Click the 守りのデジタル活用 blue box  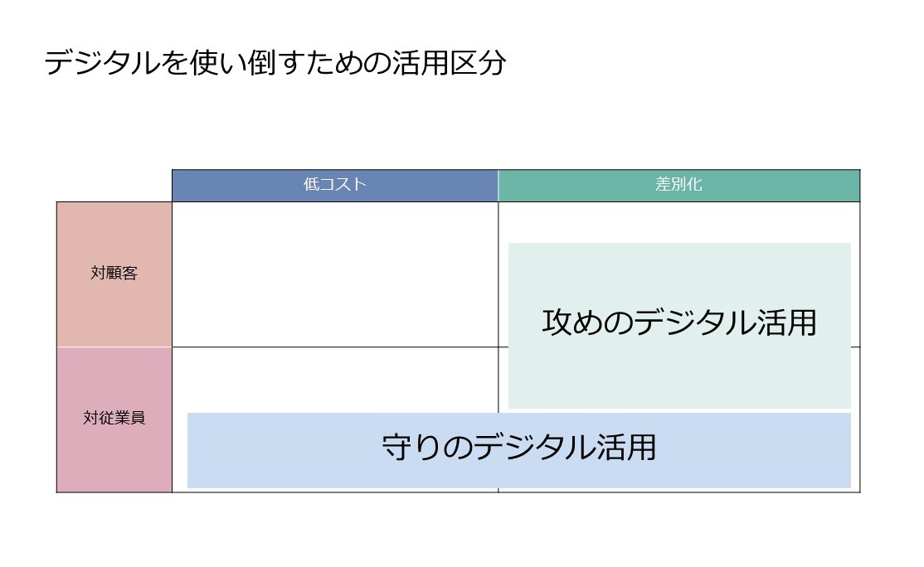point(518,450)
